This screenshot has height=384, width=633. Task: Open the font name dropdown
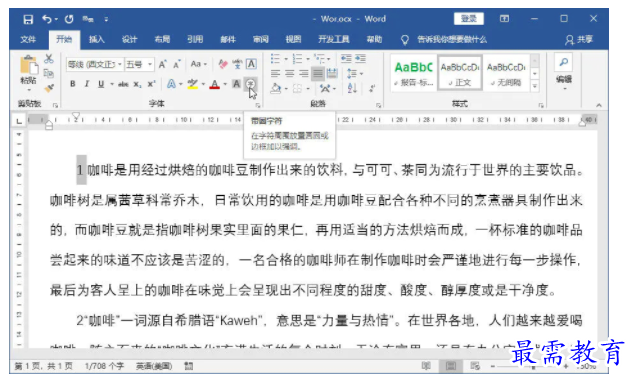point(119,64)
